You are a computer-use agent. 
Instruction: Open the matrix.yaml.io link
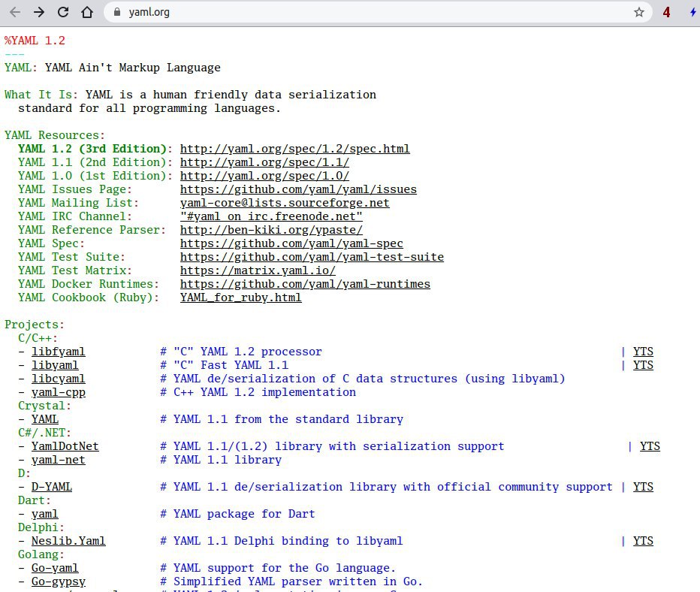click(x=258, y=270)
